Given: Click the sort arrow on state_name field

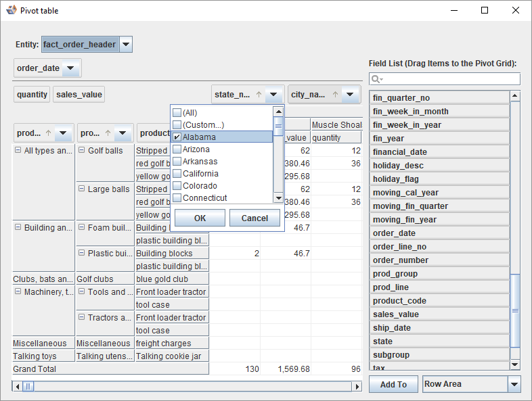Looking at the screenshot, I should click(259, 95).
